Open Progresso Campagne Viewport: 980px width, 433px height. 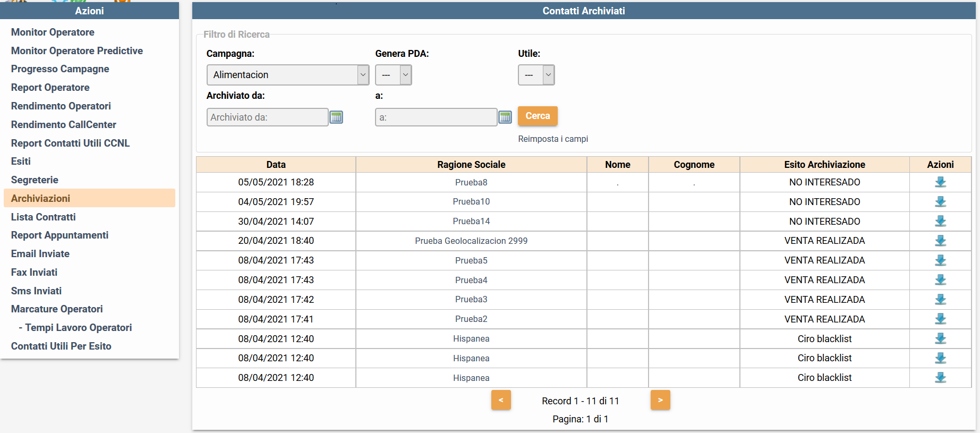click(x=60, y=69)
